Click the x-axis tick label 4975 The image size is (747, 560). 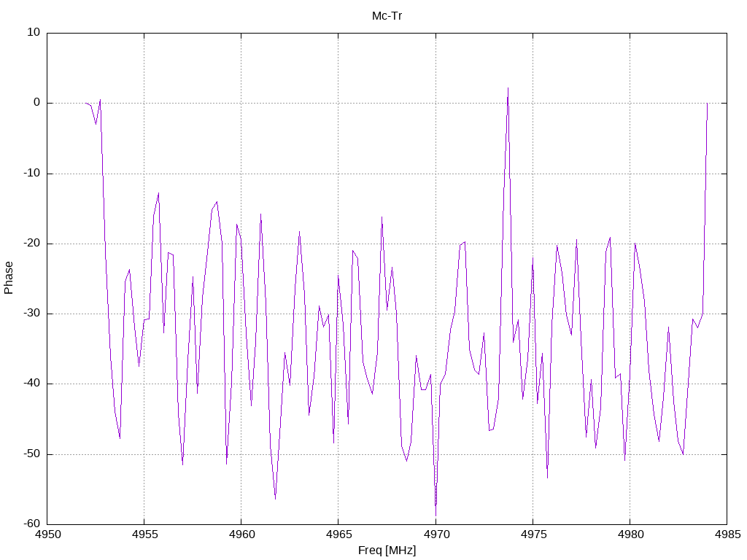pos(533,534)
